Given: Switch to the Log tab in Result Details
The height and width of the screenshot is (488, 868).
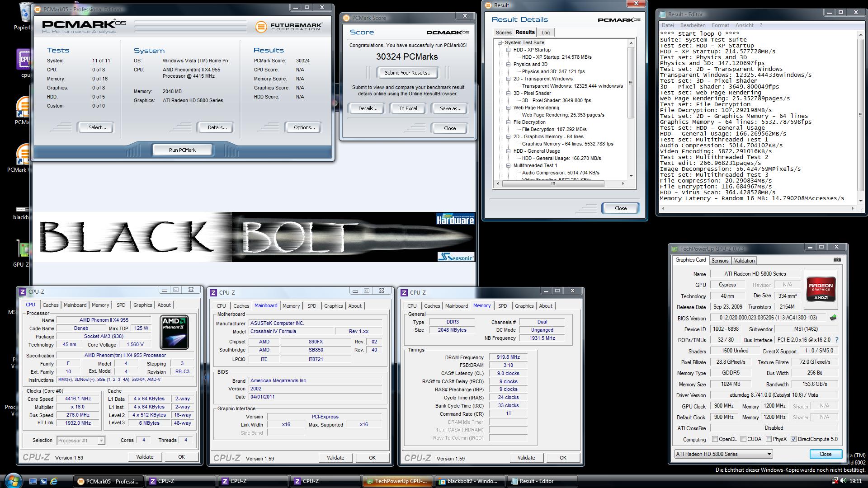Looking at the screenshot, I should pos(546,33).
